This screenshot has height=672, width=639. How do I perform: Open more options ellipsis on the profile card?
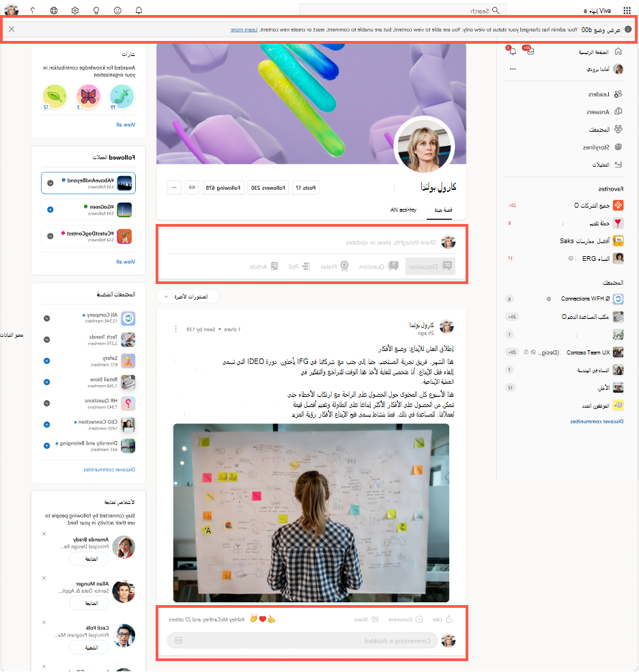(174, 188)
